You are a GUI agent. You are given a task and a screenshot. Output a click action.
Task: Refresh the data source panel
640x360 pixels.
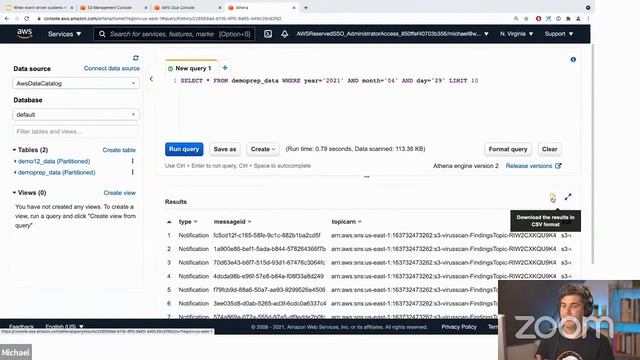pos(136,58)
